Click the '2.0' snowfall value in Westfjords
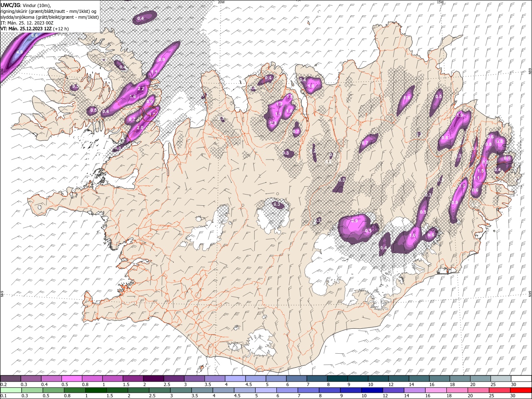532x399 pixels. pos(140,128)
